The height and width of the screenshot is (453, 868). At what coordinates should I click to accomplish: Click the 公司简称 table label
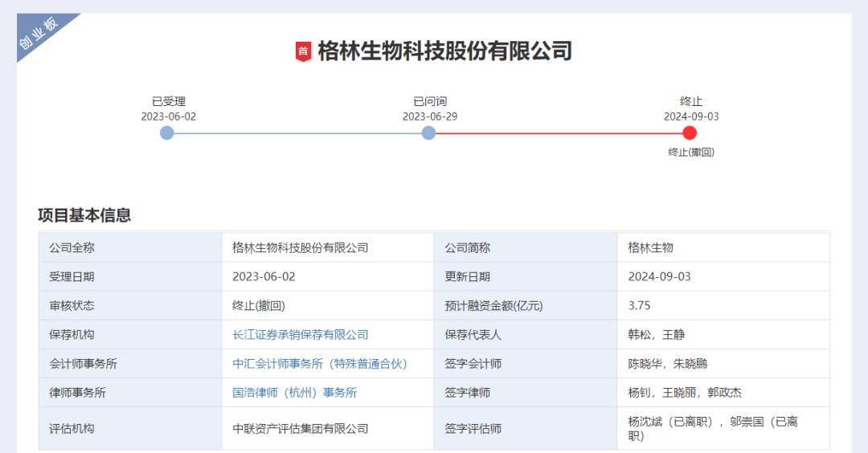coord(467,248)
